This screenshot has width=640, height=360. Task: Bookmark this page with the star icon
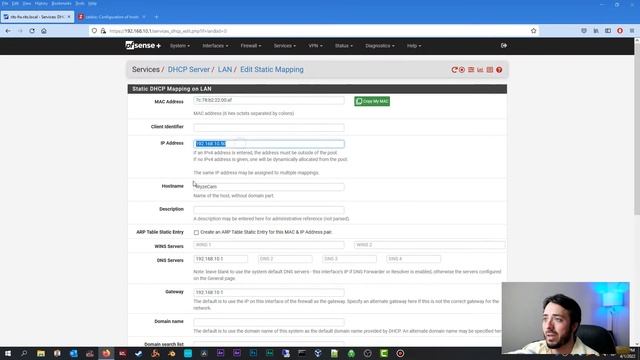pyautogui.click(x=533, y=31)
